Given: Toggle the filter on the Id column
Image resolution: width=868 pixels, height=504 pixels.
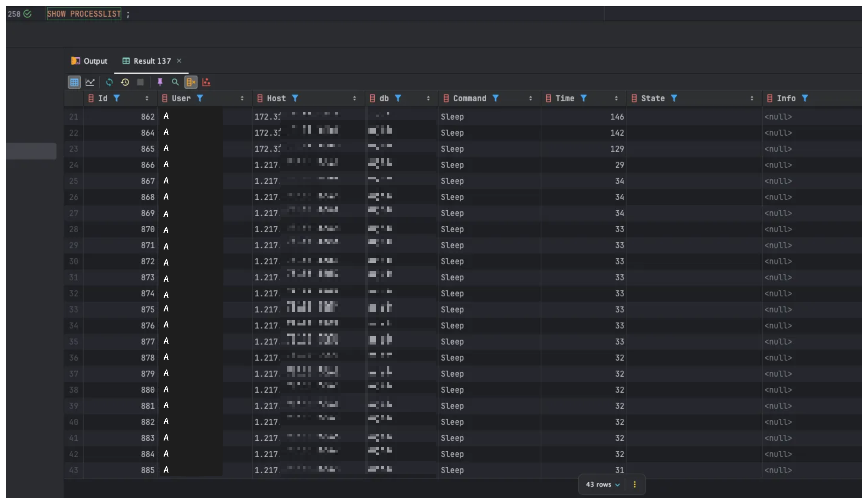Looking at the screenshot, I should click(x=117, y=98).
